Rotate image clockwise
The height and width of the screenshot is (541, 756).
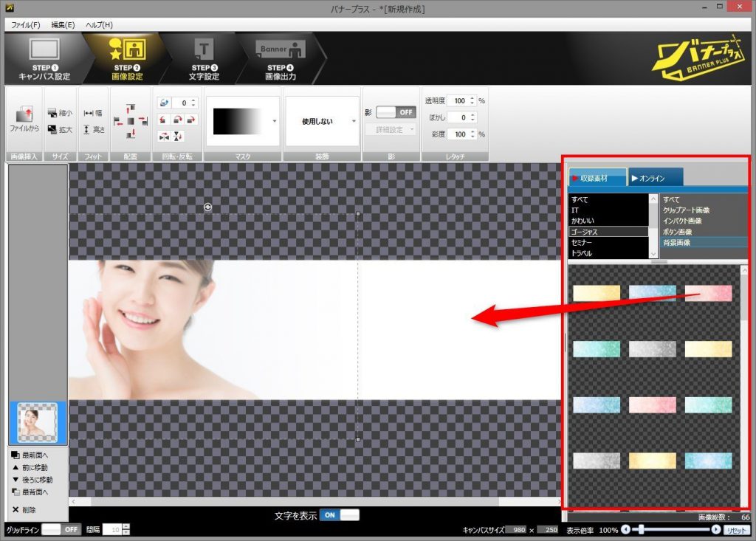[191, 120]
